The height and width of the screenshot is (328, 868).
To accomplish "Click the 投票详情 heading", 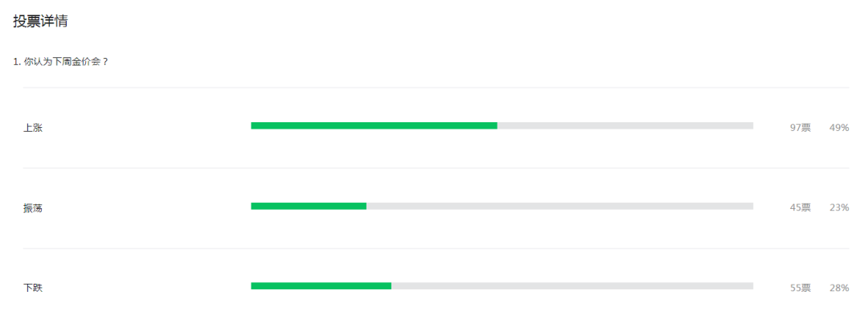I will coord(40,22).
